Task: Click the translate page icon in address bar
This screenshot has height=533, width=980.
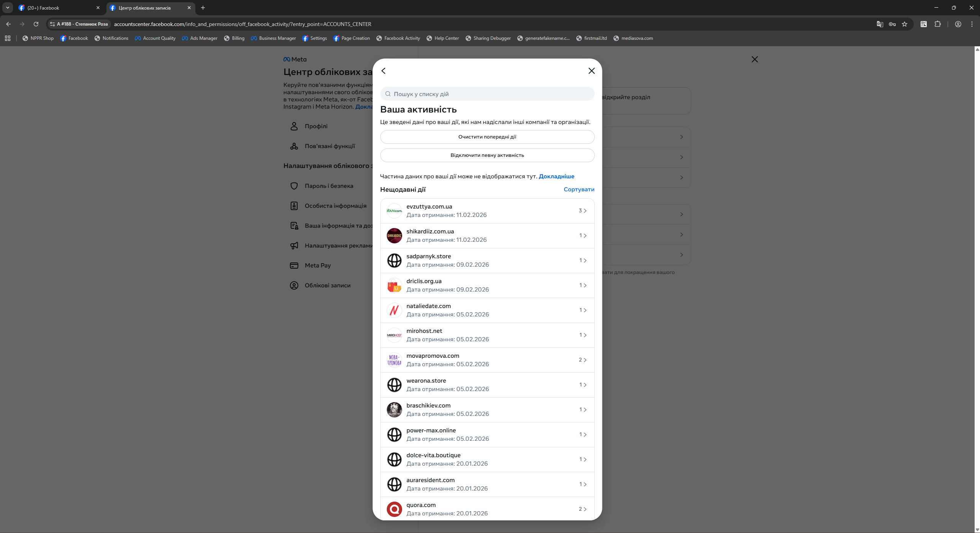Action: [880, 24]
